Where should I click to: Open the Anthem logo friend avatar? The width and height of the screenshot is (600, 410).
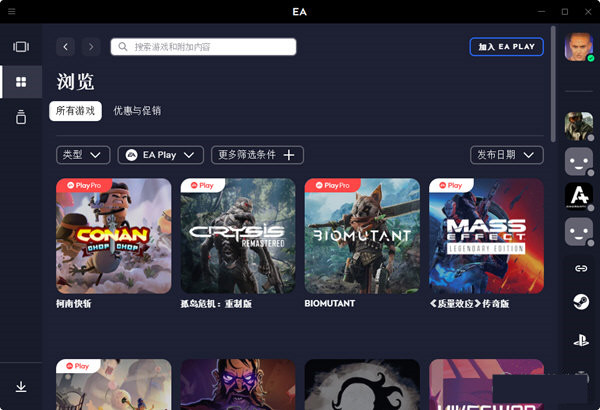pyautogui.click(x=579, y=196)
